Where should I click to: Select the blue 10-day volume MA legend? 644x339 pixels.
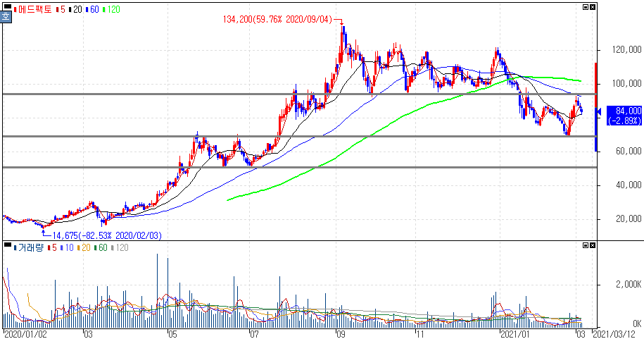[x=67, y=247]
